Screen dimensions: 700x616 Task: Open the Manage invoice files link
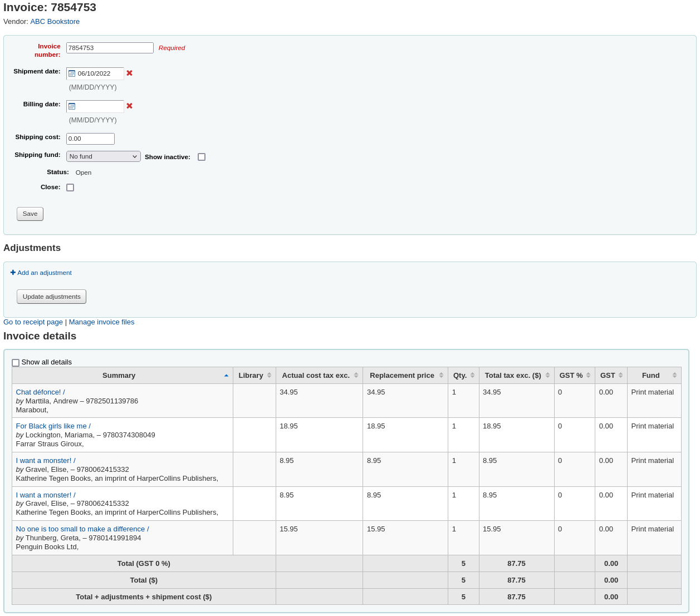[x=101, y=322]
